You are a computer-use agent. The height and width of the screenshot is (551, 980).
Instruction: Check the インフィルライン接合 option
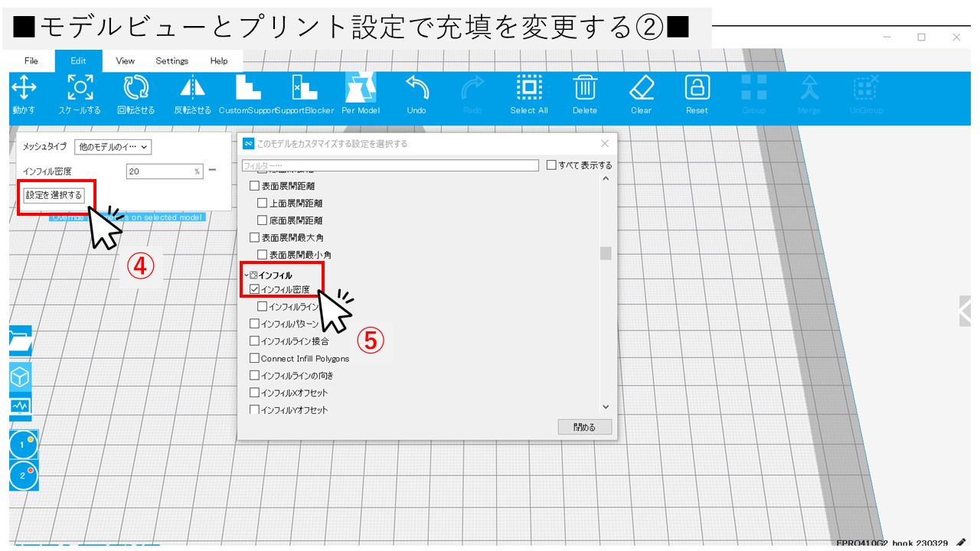255,341
